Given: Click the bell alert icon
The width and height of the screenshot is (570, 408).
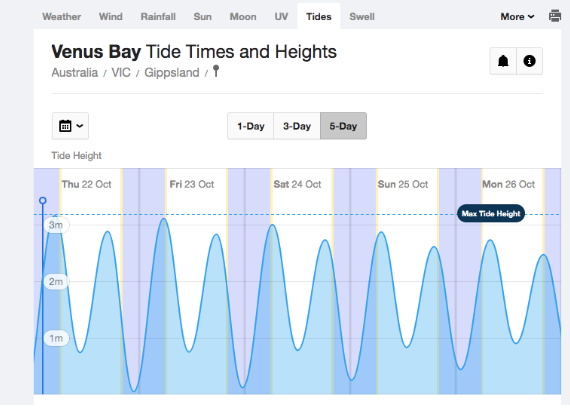Looking at the screenshot, I should pos(503,61).
